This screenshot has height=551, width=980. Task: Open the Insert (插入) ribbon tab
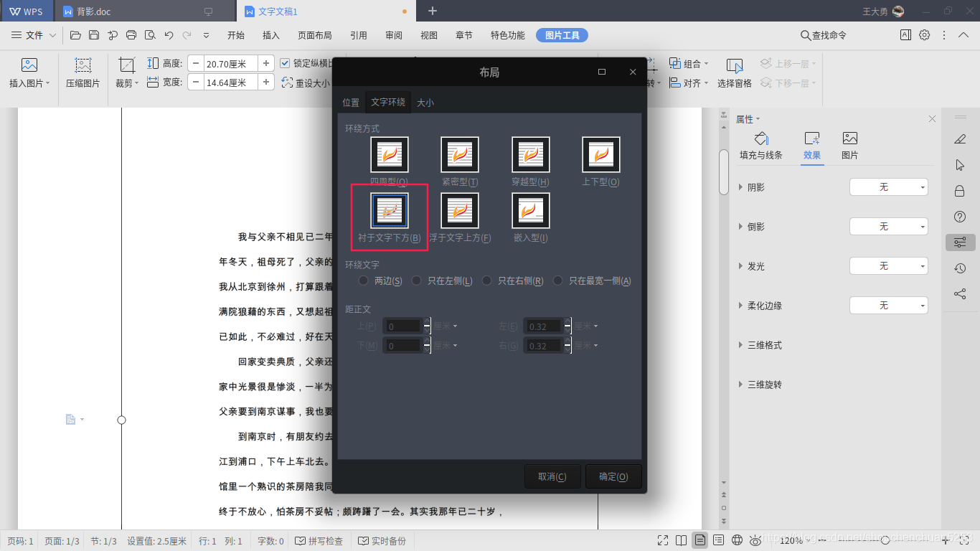tap(271, 35)
